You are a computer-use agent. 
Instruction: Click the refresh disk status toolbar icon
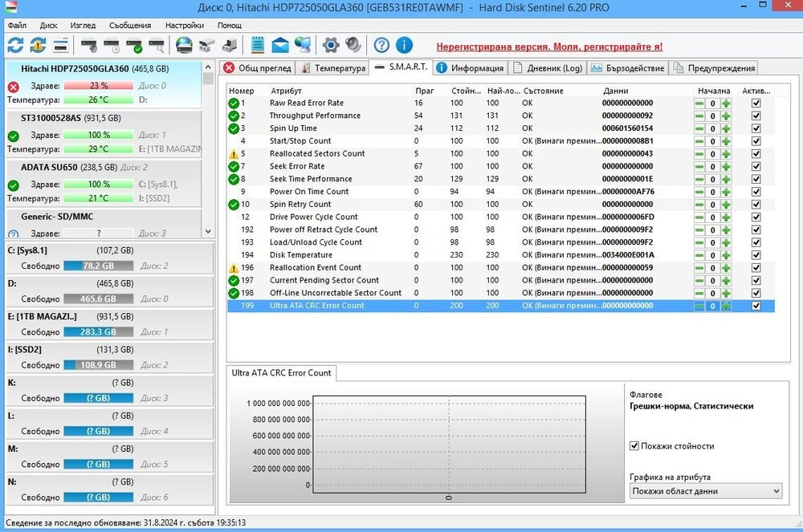click(16, 45)
